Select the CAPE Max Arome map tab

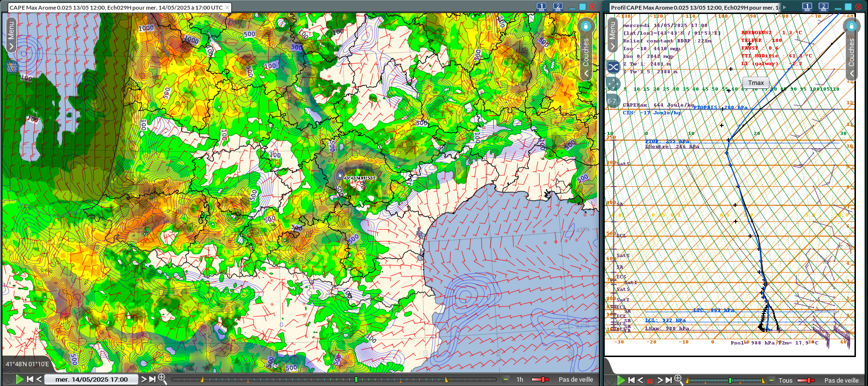116,7
